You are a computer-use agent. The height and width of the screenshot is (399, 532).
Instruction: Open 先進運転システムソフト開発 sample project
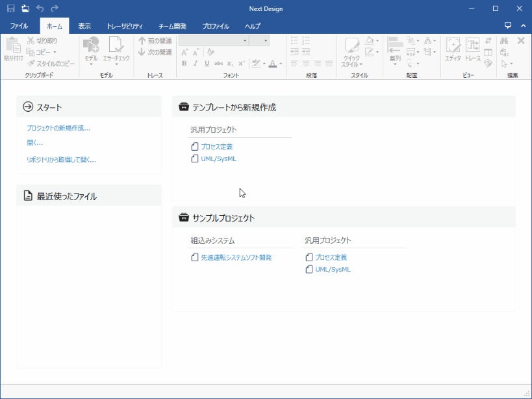[x=235, y=257]
